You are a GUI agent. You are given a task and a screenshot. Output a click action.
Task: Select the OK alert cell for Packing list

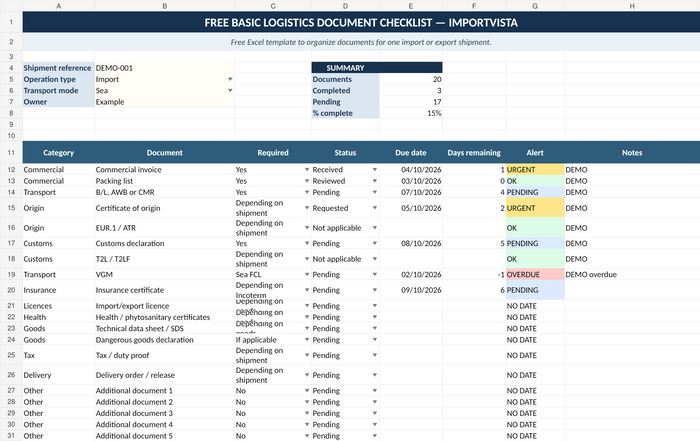(535, 181)
